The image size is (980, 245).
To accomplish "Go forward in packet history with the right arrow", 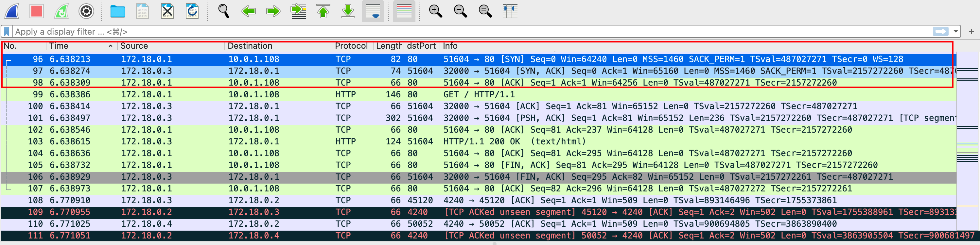I will [273, 11].
